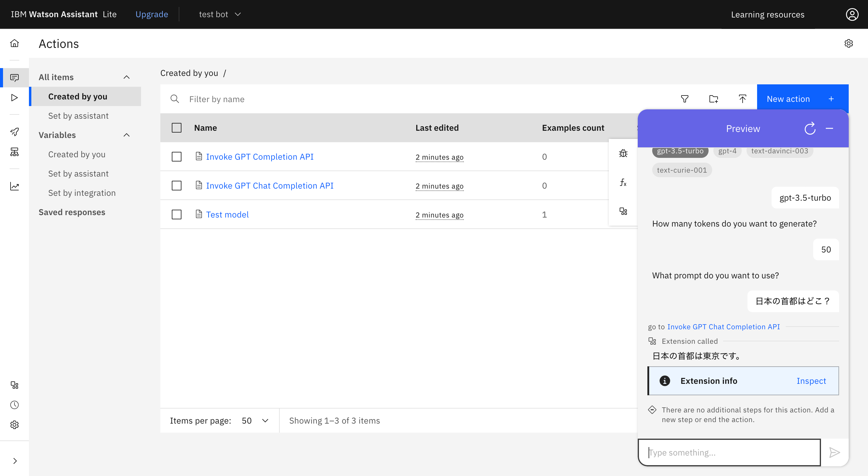
Task: Click the fx variable values icon
Action: click(623, 183)
